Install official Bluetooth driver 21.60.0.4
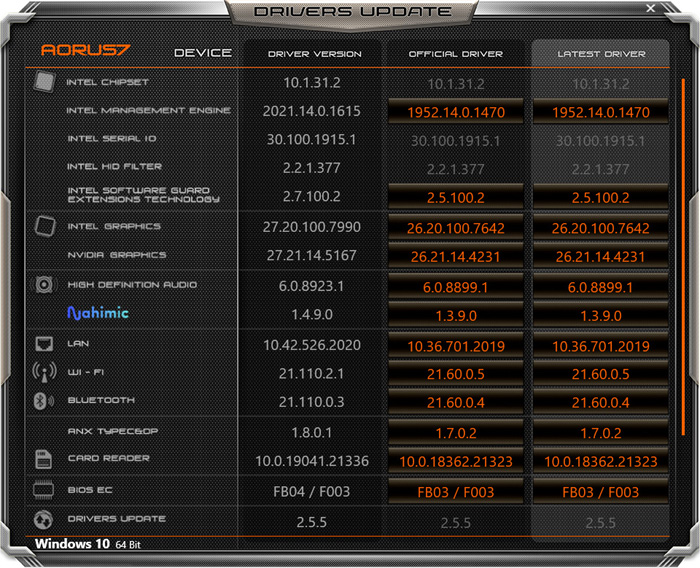The width and height of the screenshot is (700, 568). tap(456, 402)
